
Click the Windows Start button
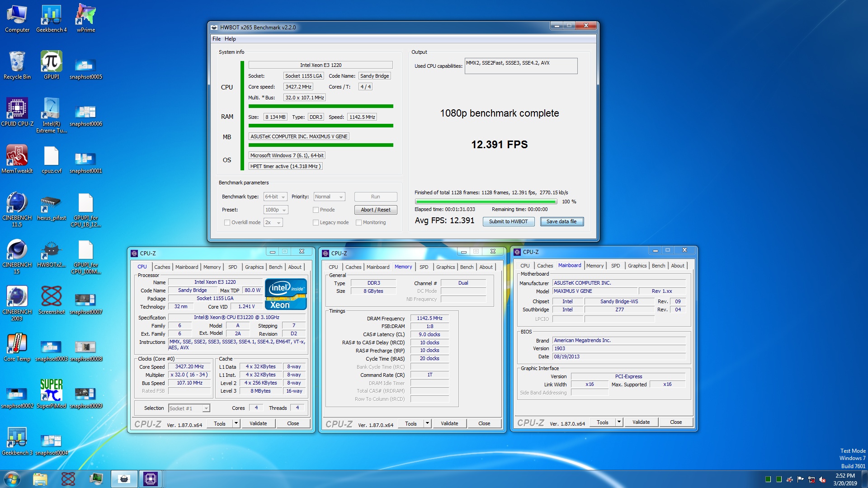[x=12, y=479]
